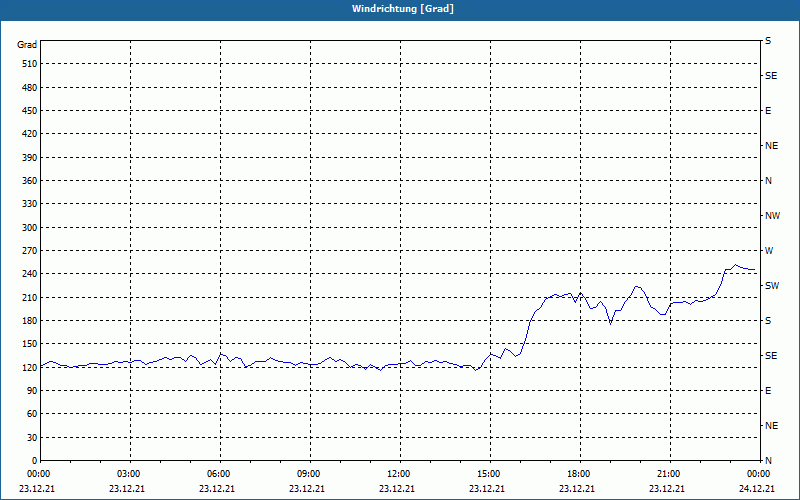Select the 30 y-axis value
The height and width of the screenshot is (500, 800).
[x=32, y=437]
